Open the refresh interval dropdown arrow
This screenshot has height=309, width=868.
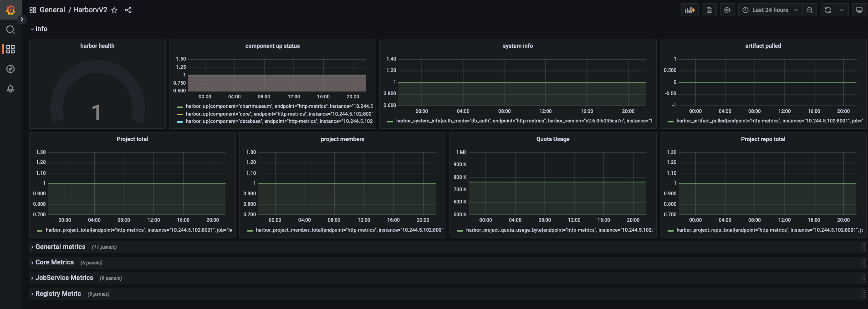(842, 10)
